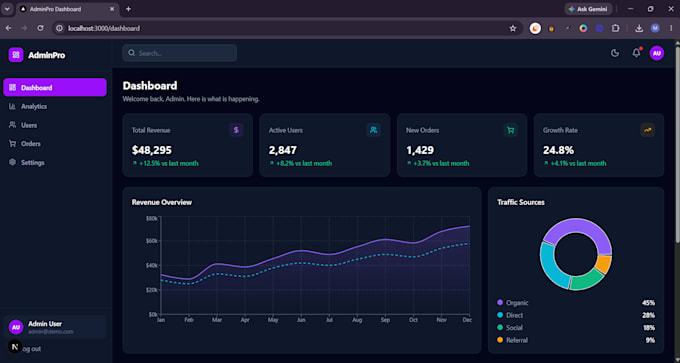Click the orange Referral donut segment
Image resolution: width=680 pixels, height=363 pixels.
[603, 264]
